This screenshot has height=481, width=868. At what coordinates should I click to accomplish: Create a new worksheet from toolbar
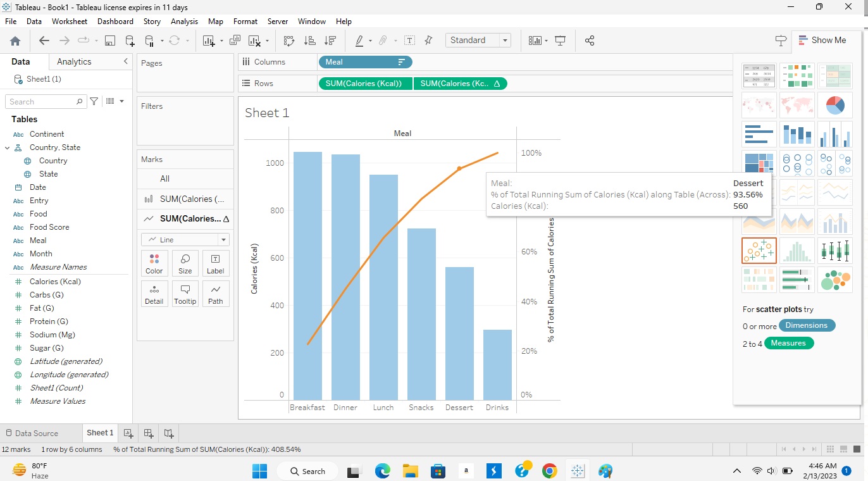(209, 41)
